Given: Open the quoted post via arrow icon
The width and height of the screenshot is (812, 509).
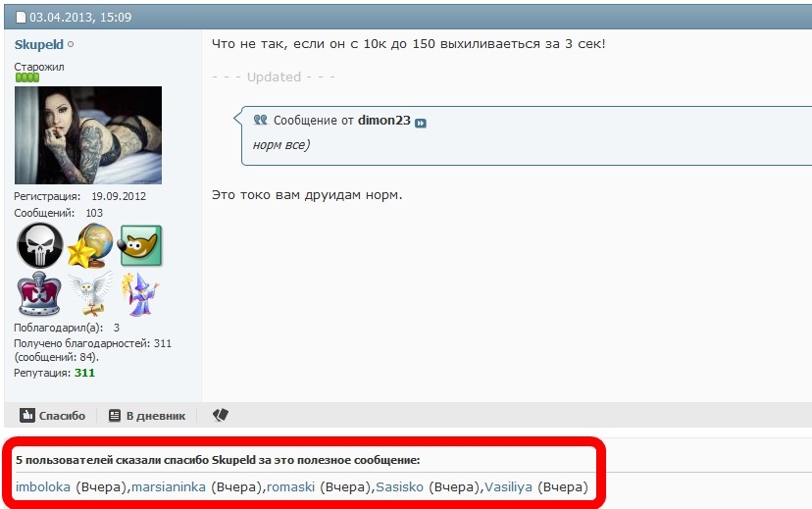Looking at the screenshot, I should tap(421, 123).
